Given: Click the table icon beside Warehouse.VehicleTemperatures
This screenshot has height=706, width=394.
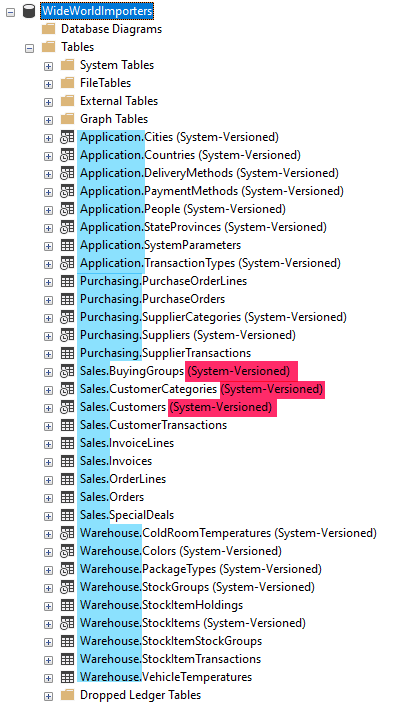Looking at the screenshot, I should click(x=67, y=677).
